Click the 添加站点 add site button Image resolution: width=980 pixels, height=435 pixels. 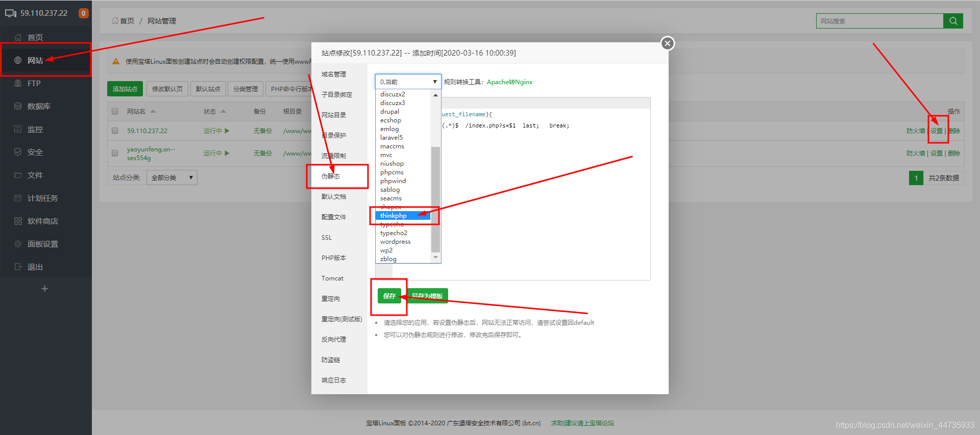coord(125,89)
